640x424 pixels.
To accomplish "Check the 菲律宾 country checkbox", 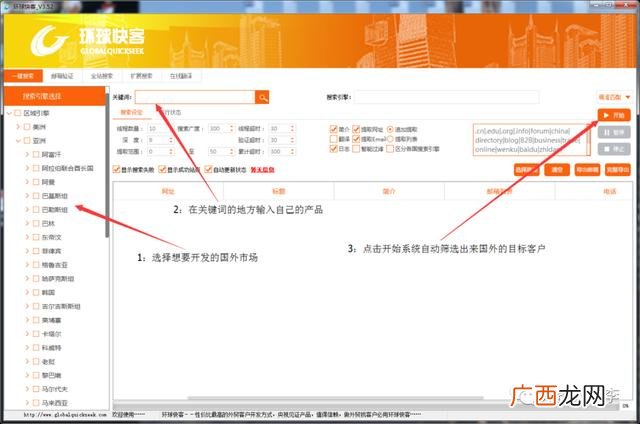I will pos(36,251).
